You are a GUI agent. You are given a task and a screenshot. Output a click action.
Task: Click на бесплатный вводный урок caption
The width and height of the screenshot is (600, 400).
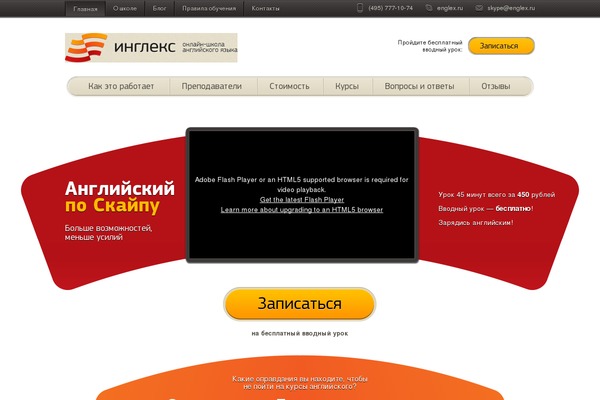(x=300, y=333)
